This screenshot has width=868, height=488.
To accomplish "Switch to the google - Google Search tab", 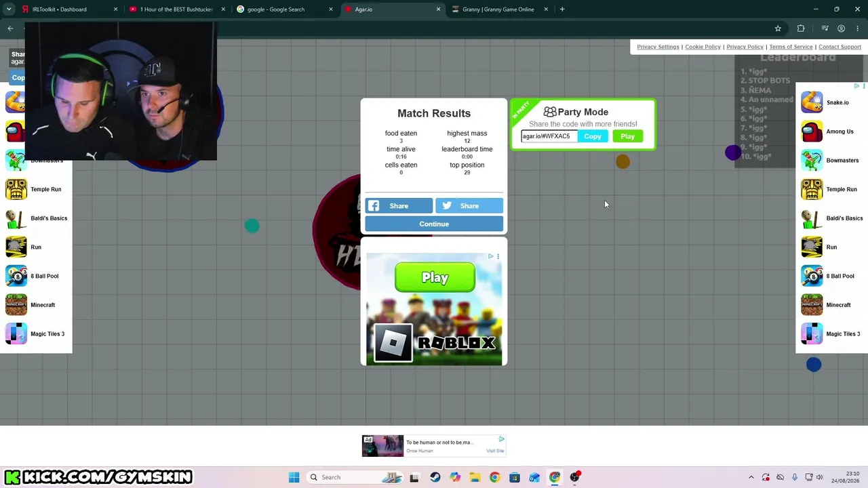I will click(283, 9).
